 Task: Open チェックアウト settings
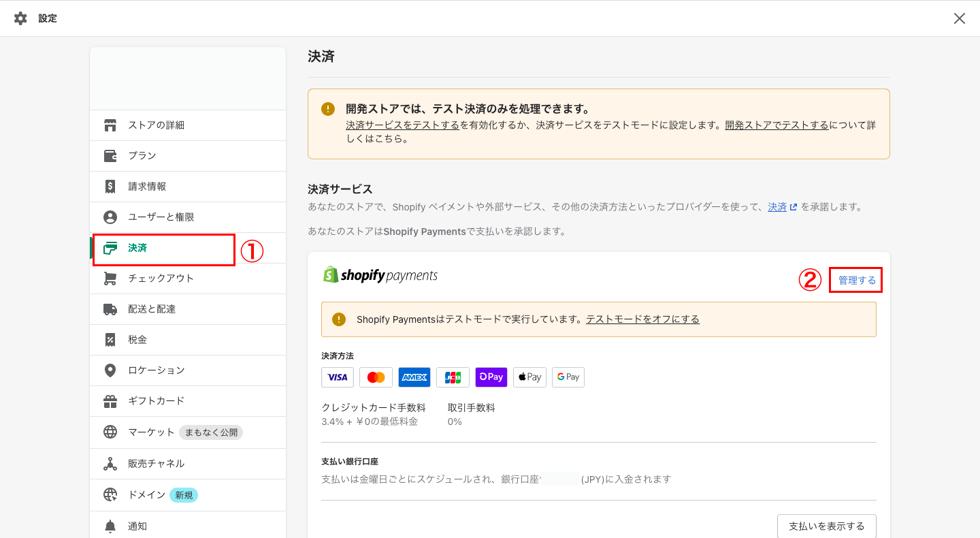188,279
